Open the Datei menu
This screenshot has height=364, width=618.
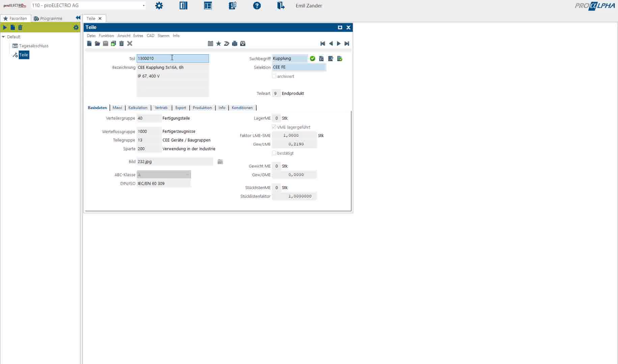(x=91, y=36)
